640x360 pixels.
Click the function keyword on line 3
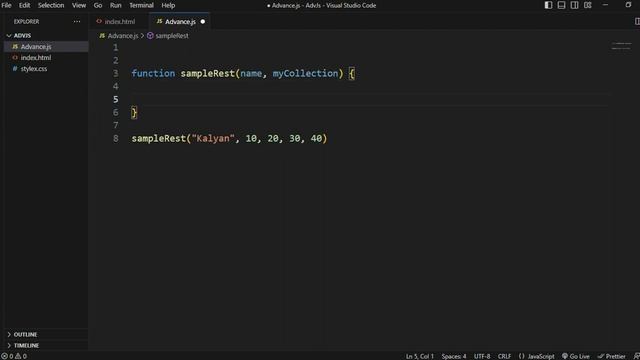click(x=153, y=73)
